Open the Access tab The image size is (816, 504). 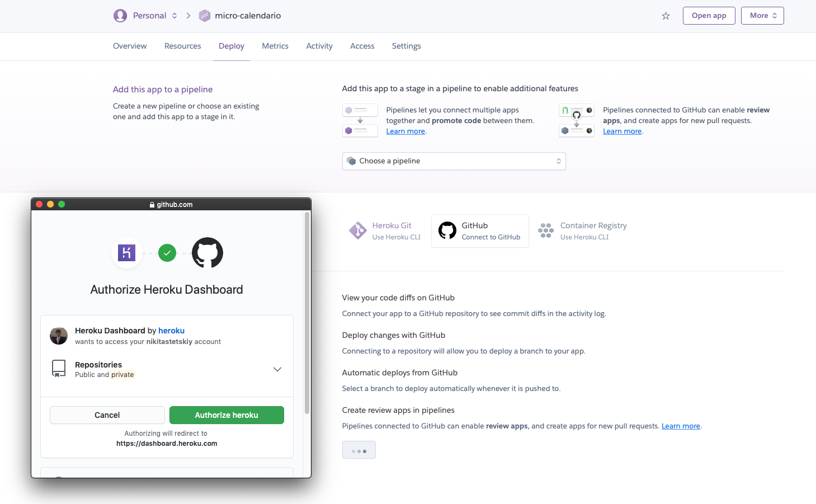coord(362,46)
